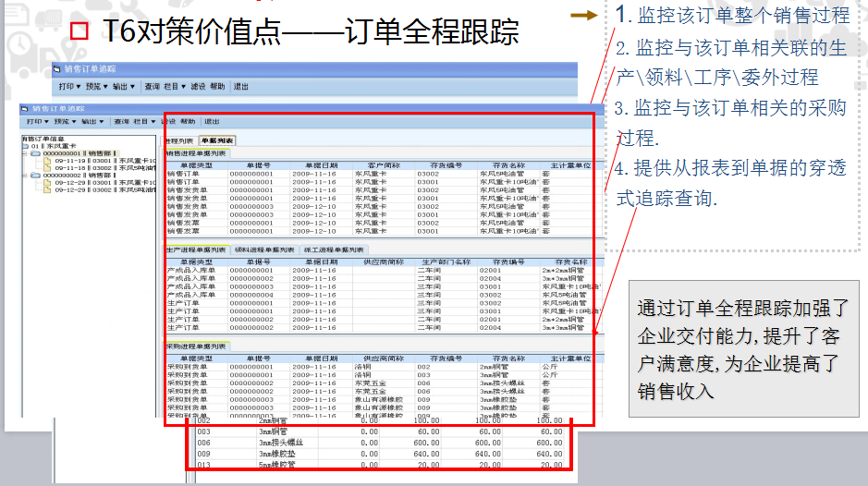Open the 09-11-19 03001 document icon in tree
868x486 pixels.
click(47, 161)
